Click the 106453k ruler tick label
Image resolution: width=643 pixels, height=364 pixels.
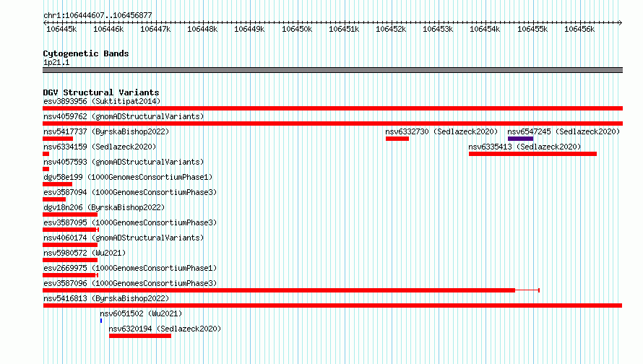coord(438,30)
